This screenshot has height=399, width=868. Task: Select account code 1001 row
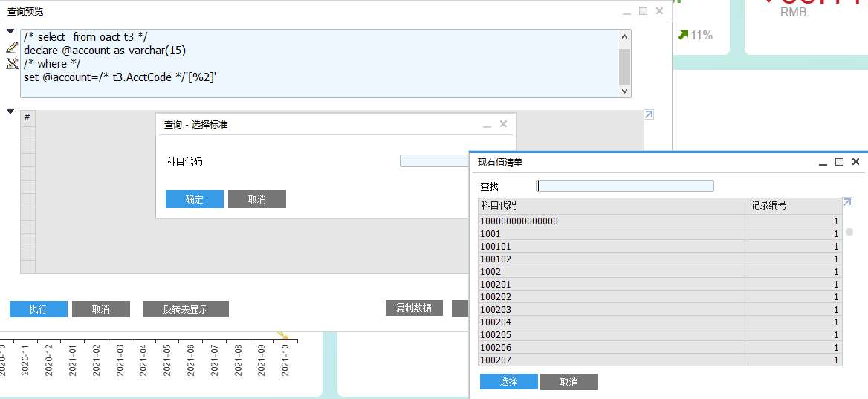point(612,234)
